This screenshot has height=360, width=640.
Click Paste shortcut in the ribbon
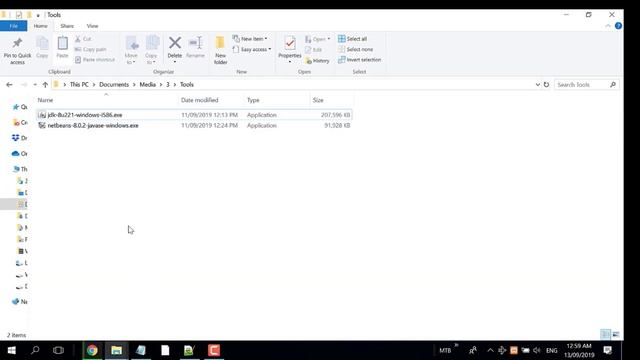pos(95,60)
